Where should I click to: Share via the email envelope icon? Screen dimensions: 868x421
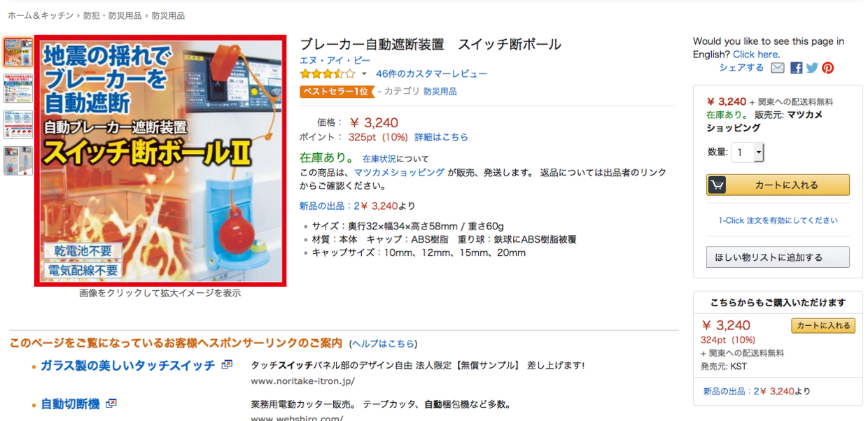(778, 68)
